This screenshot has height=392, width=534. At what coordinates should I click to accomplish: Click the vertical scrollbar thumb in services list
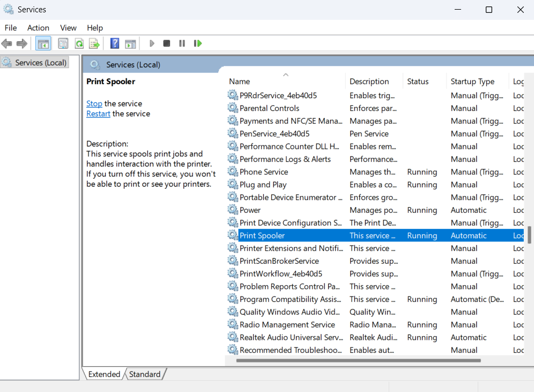[529, 235]
